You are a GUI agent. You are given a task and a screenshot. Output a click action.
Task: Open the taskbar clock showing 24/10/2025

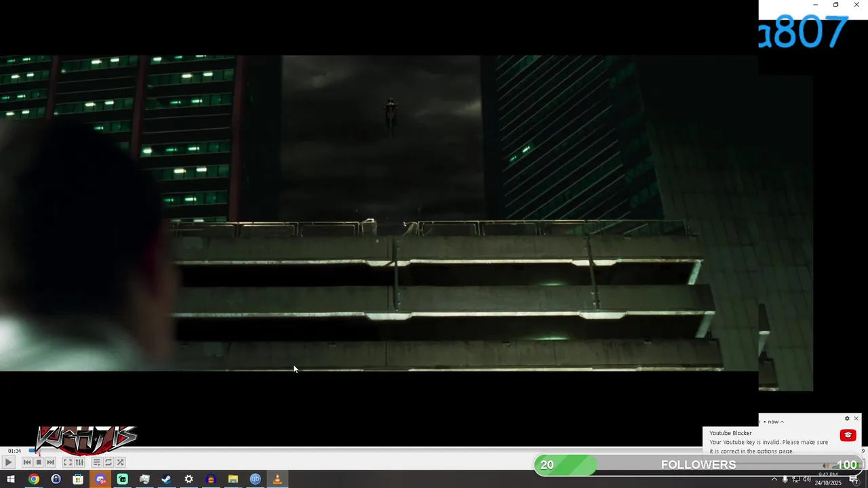(828, 479)
